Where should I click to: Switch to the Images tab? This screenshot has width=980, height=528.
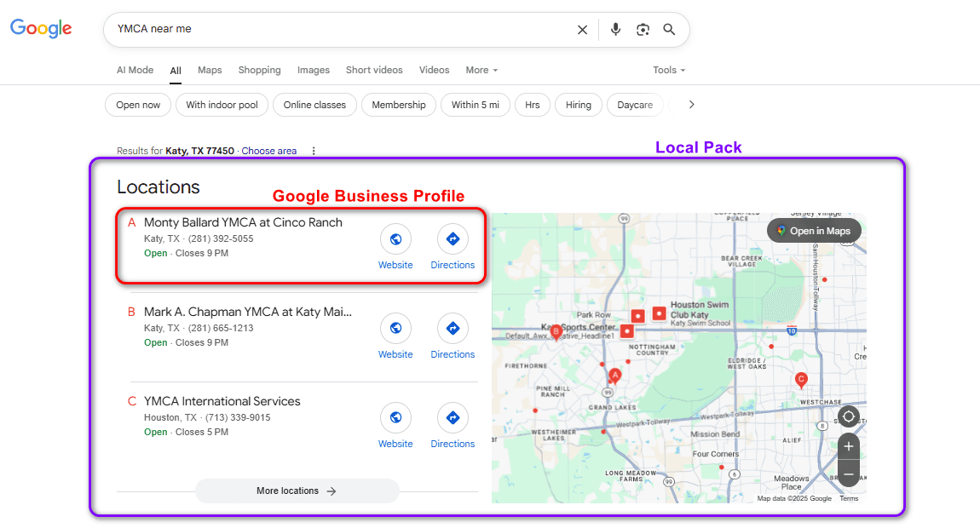313,70
